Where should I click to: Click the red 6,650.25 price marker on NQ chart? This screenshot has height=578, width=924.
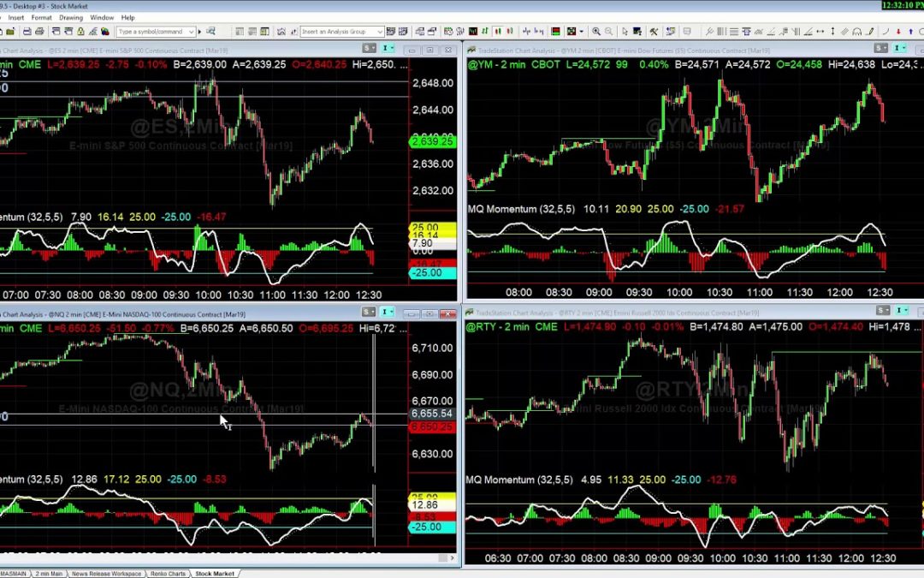coord(433,426)
